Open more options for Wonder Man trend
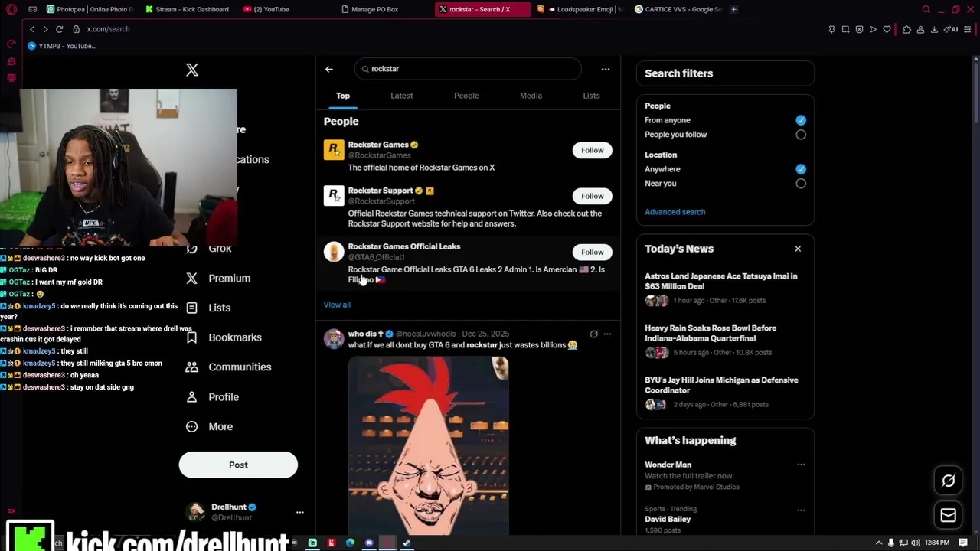Screen dimensions: 980x551 pyautogui.click(x=801, y=465)
